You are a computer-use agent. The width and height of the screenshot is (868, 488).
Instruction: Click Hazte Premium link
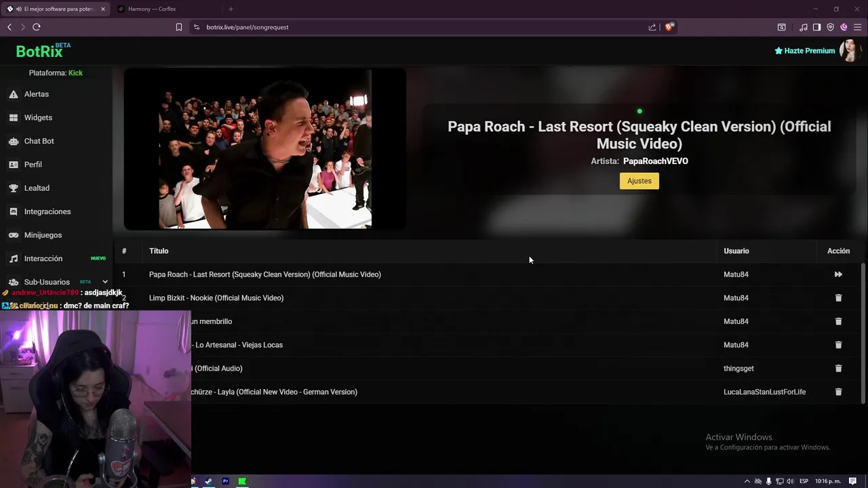tap(804, 51)
